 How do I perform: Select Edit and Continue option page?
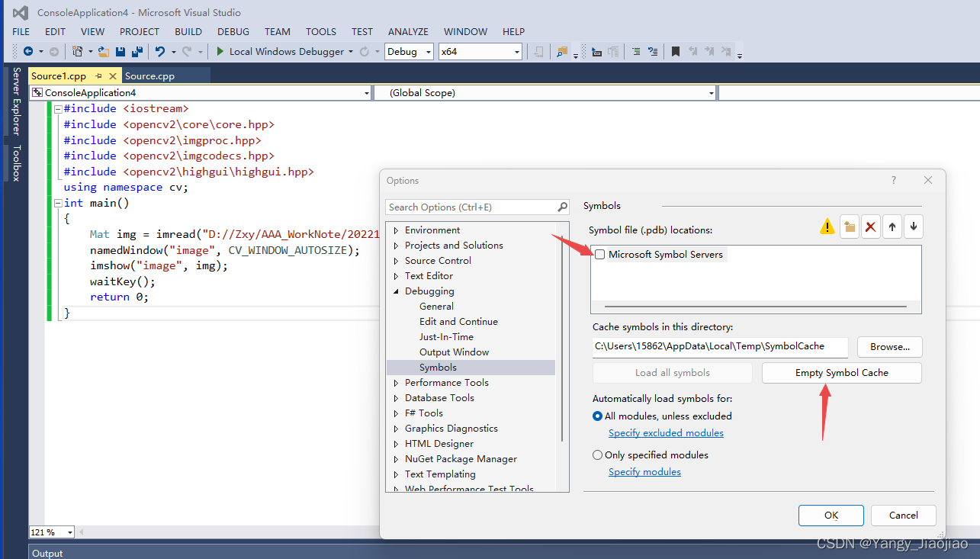coord(458,322)
